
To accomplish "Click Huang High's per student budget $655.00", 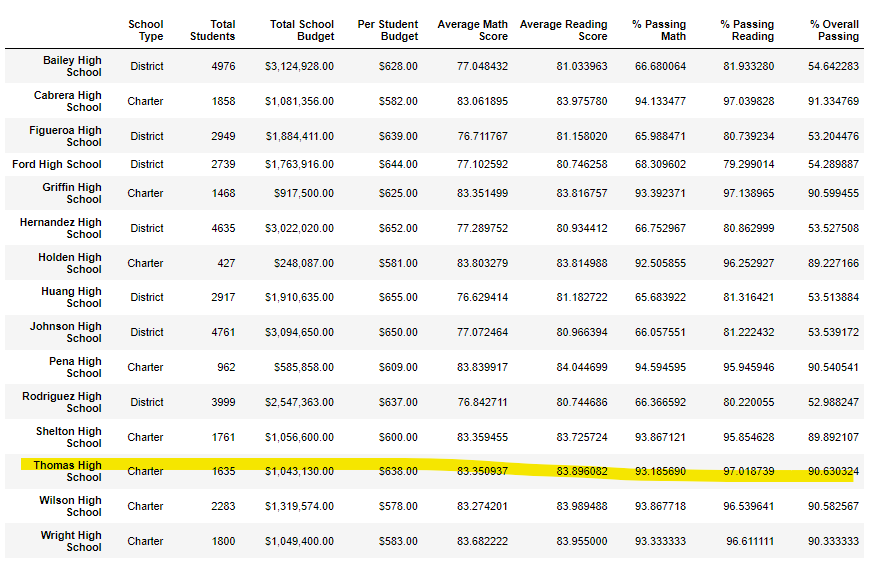I will tap(398, 297).
